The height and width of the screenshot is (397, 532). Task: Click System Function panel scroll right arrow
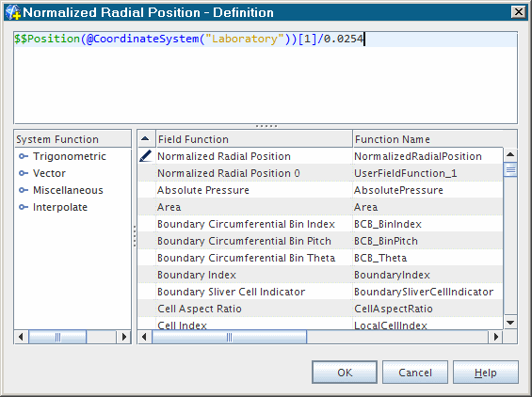coord(124,337)
